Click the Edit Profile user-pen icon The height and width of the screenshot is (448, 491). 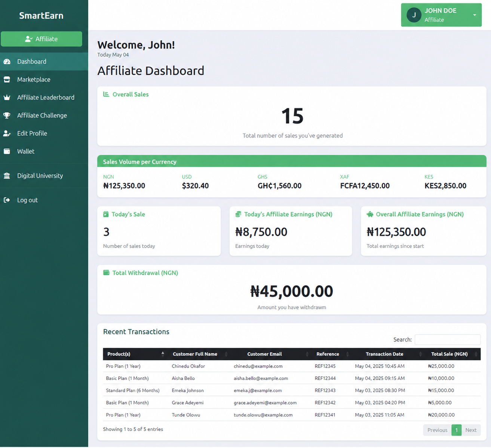[7, 134]
